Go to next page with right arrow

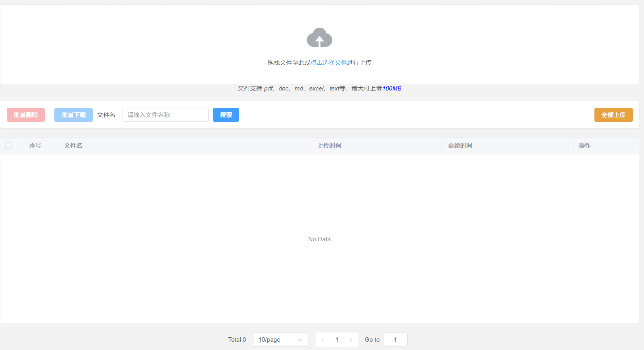coord(351,340)
